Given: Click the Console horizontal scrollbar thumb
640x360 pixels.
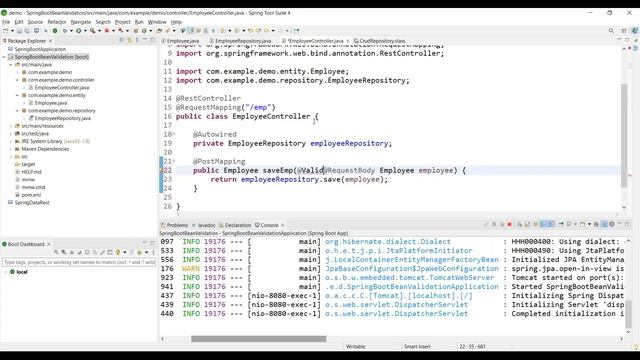Looking at the screenshot, I should click(x=258, y=339).
